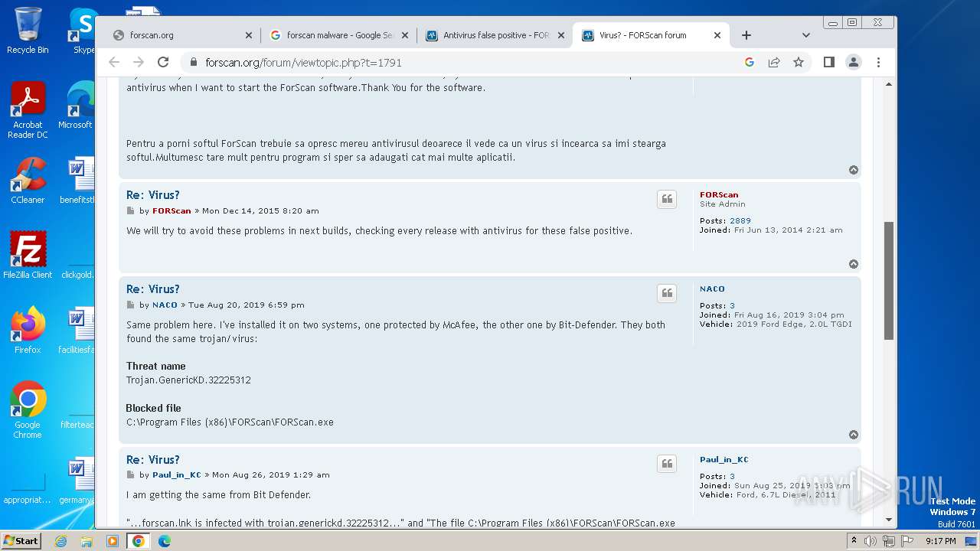Bookmark this tab with the star
Image resolution: width=980 pixels, height=551 pixels.
pos(799,62)
